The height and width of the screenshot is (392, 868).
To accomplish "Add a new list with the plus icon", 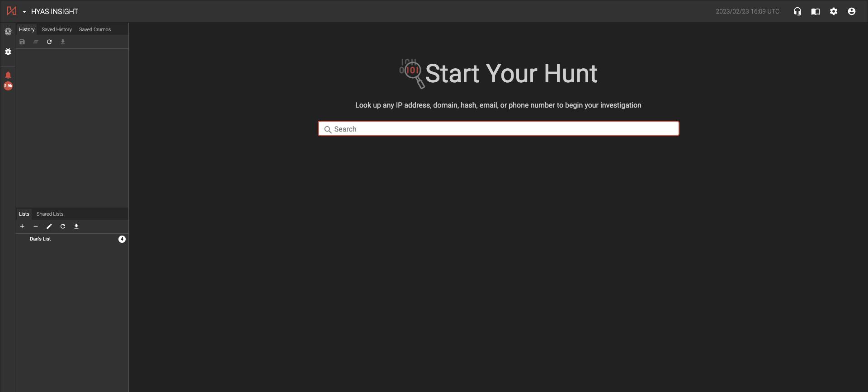I will click(22, 227).
